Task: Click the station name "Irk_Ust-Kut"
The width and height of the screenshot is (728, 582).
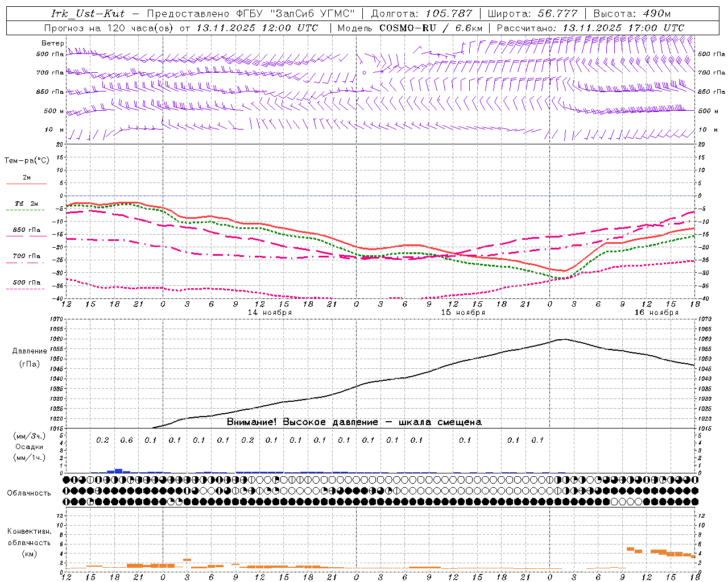Action: tap(88, 14)
